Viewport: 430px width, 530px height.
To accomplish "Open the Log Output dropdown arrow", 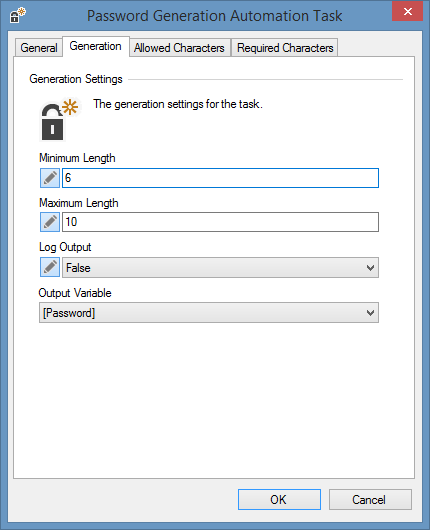I will [370, 268].
